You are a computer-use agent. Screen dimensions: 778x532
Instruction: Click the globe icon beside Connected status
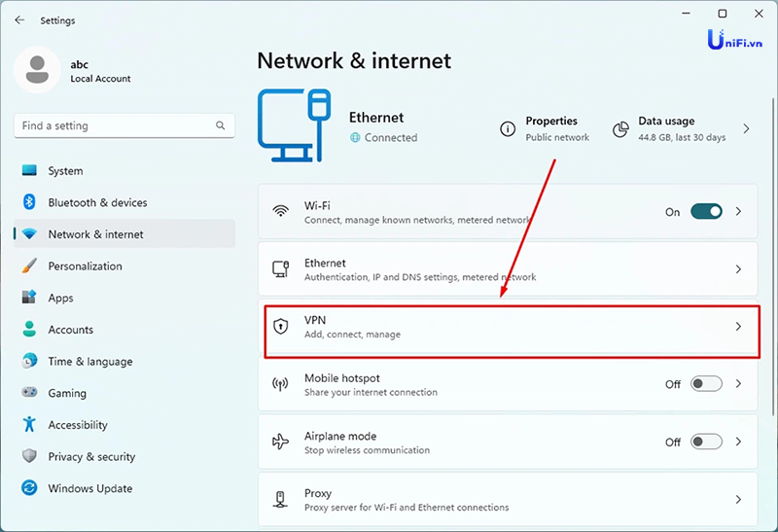click(355, 137)
